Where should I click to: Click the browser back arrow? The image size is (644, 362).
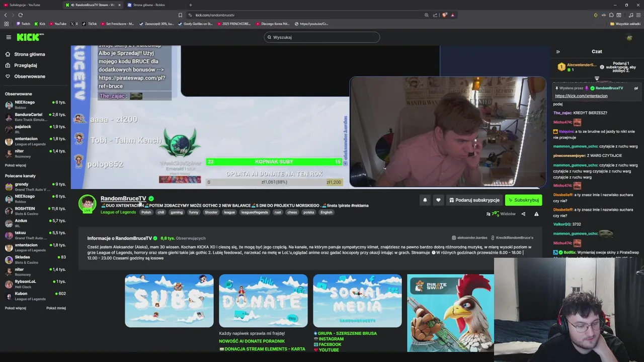point(6,15)
